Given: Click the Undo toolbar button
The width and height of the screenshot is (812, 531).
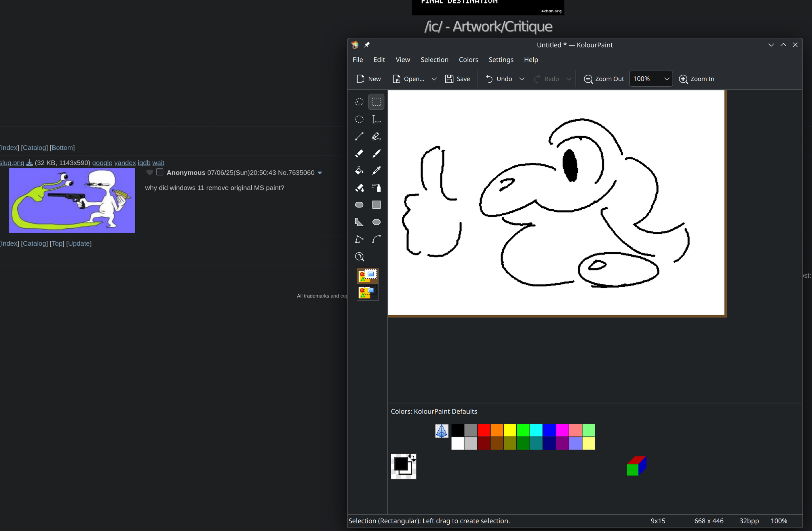Looking at the screenshot, I should [x=499, y=79].
